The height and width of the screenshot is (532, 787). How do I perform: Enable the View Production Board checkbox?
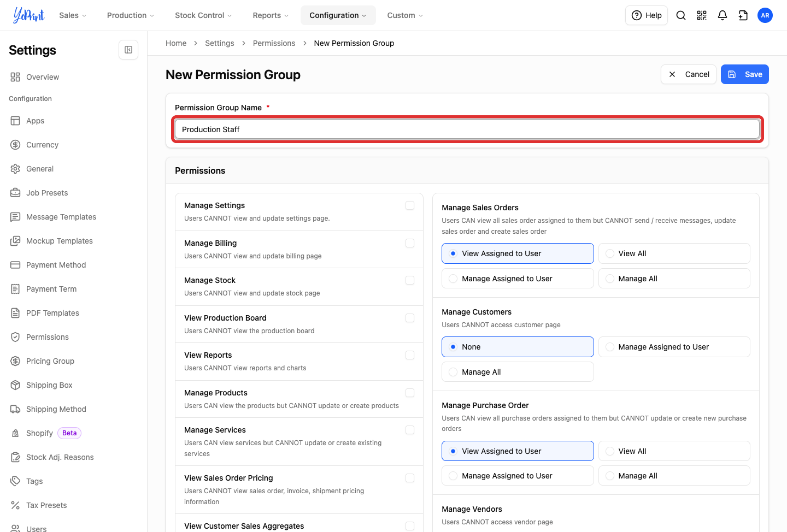tap(410, 318)
